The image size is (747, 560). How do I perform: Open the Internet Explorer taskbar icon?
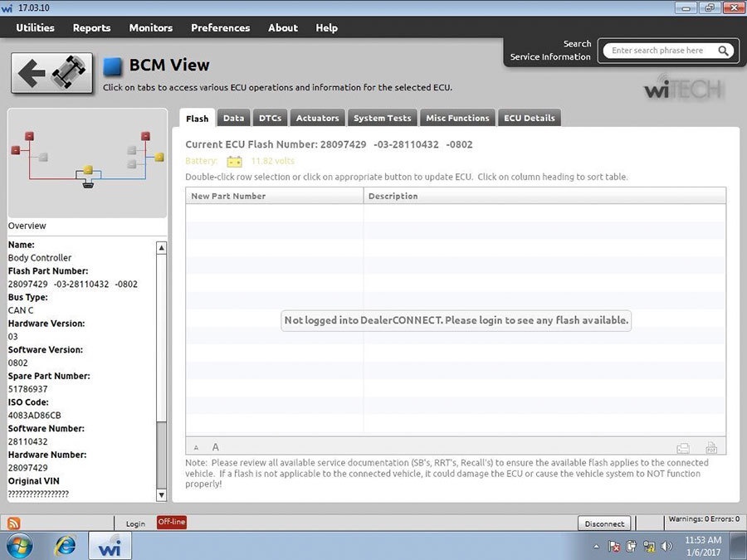(x=65, y=546)
